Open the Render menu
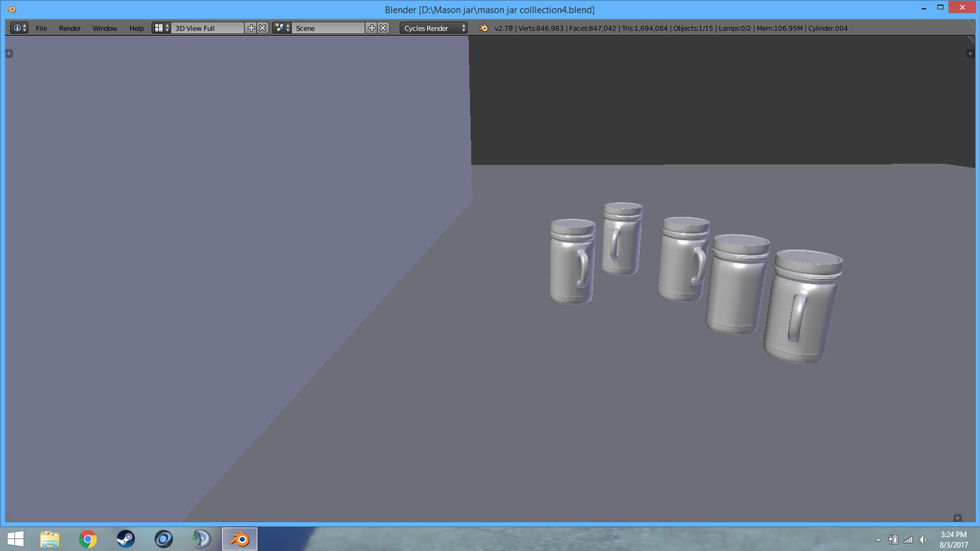The height and width of the screenshot is (551, 980). tap(69, 28)
